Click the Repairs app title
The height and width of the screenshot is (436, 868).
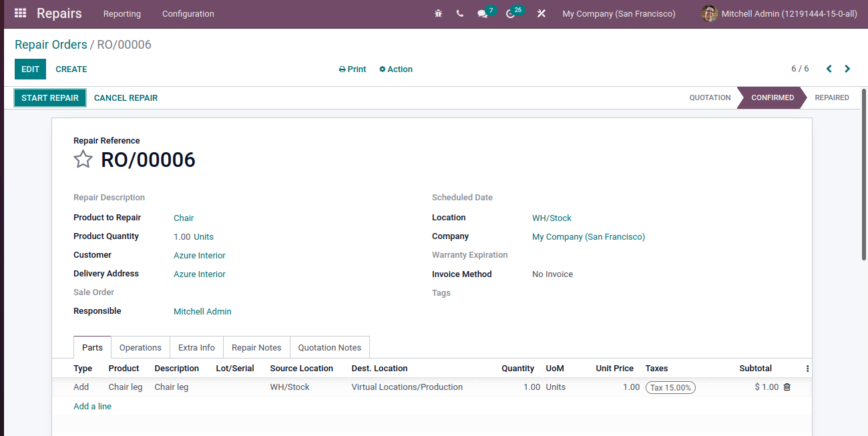(x=59, y=13)
